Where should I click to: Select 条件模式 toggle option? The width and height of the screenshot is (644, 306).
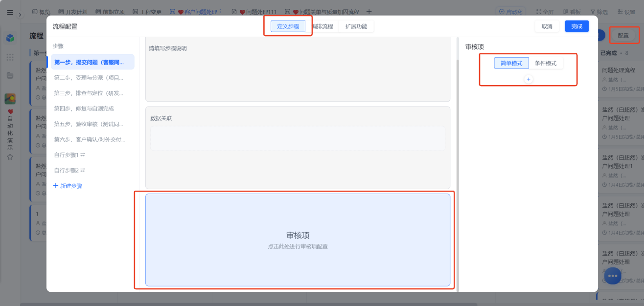[x=546, y=63]
